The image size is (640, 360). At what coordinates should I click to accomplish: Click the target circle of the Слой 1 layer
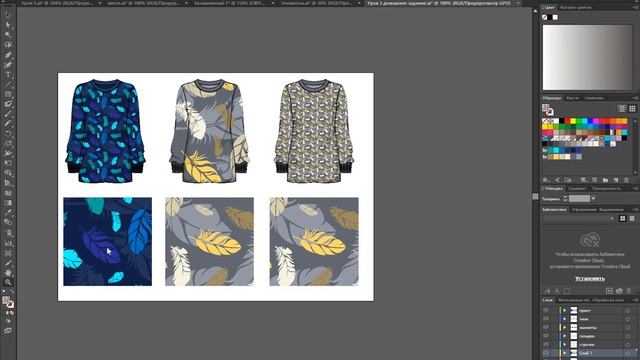627,353
